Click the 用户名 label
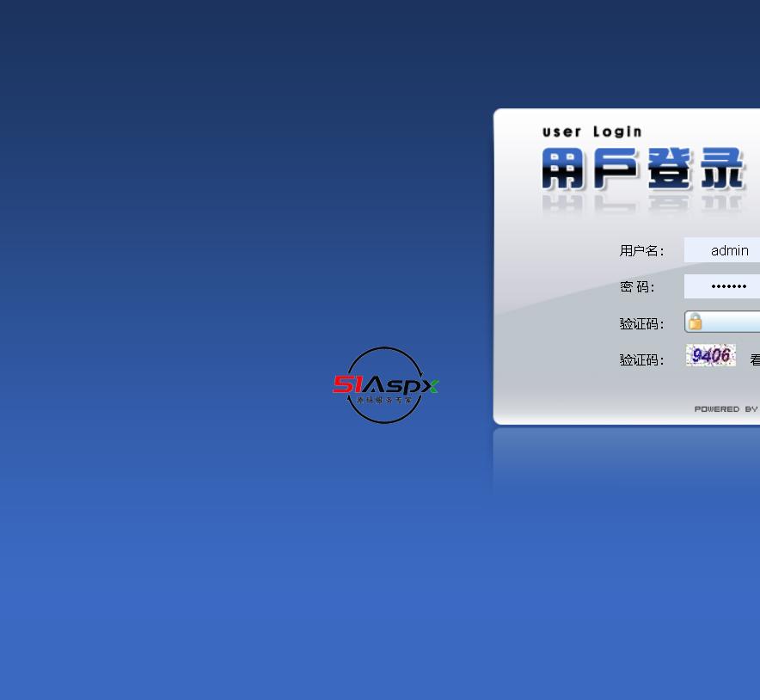 coord(641,250)
